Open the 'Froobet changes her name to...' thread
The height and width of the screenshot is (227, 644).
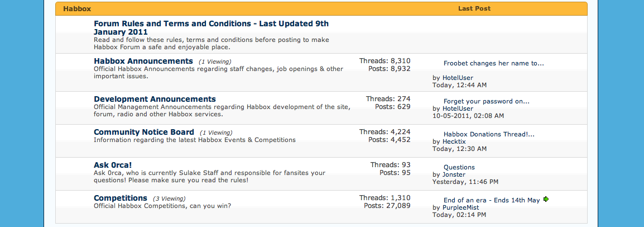click(494, 63)
